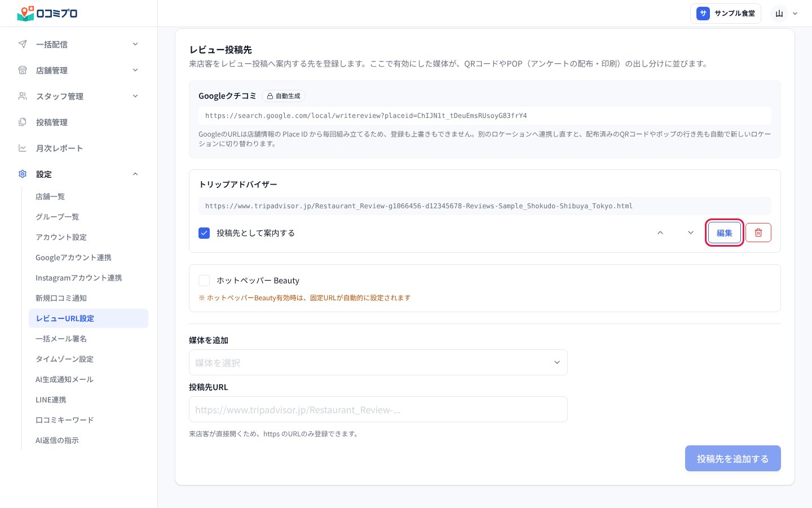
Task: Focus the 投稿先URL input field
Action: 378,409
